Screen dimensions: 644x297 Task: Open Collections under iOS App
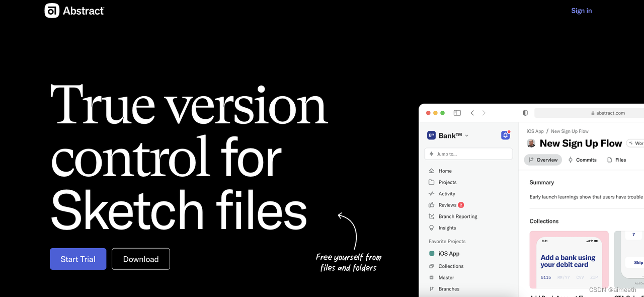[x=446, y=266]
